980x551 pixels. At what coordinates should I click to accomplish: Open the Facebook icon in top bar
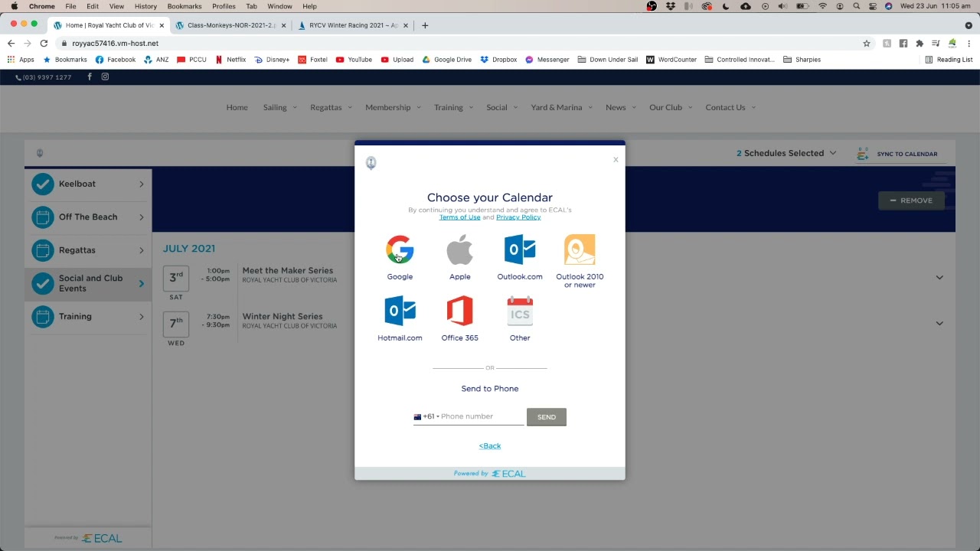point(90,77)
